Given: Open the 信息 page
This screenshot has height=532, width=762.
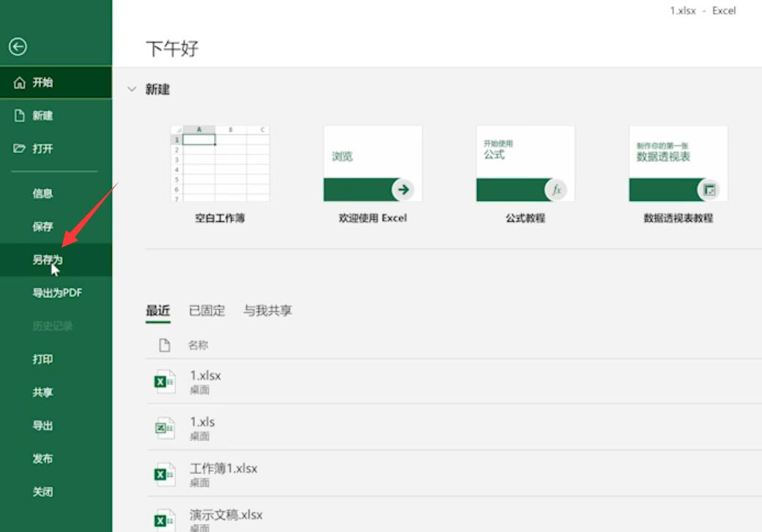Looking at the screenshot, I should (x=56, y=193).
